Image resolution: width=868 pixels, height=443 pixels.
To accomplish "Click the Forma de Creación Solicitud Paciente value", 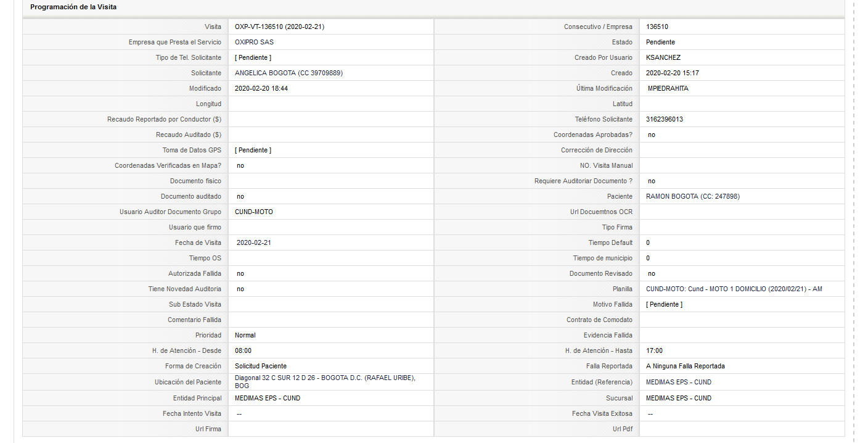I will click(261, 366).
